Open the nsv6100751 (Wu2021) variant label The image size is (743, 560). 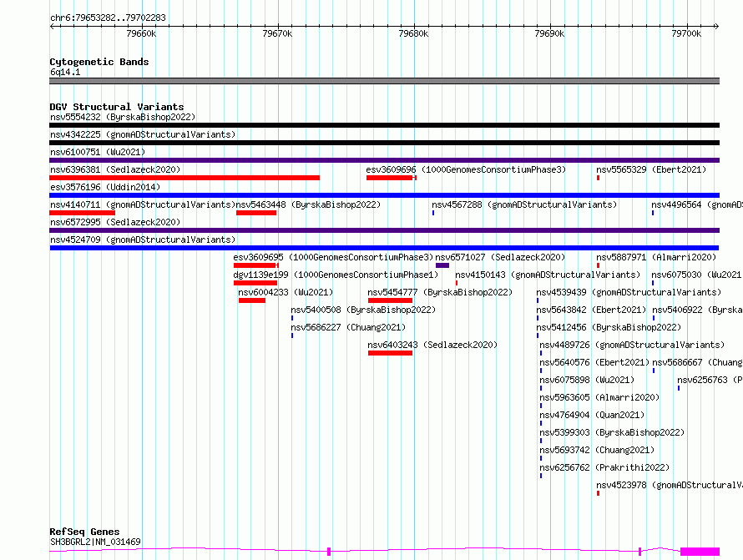pos(98,152)
